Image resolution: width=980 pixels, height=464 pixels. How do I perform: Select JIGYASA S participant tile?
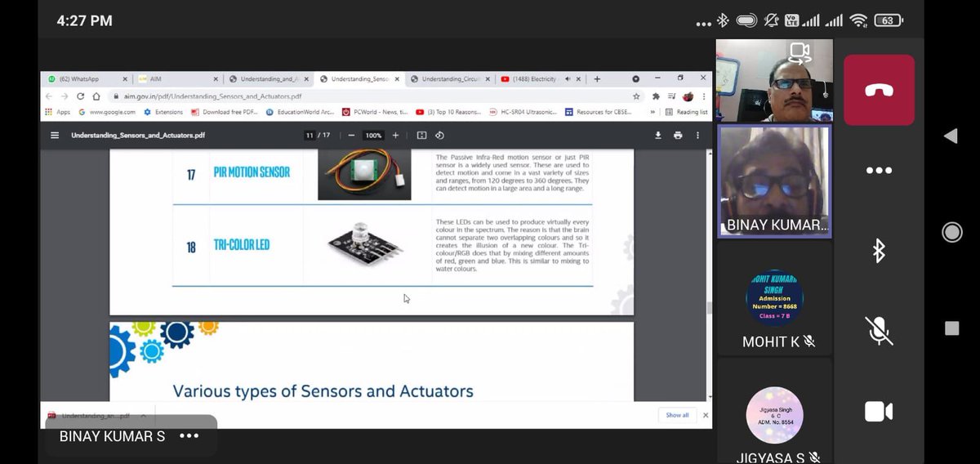click(774, 413)
